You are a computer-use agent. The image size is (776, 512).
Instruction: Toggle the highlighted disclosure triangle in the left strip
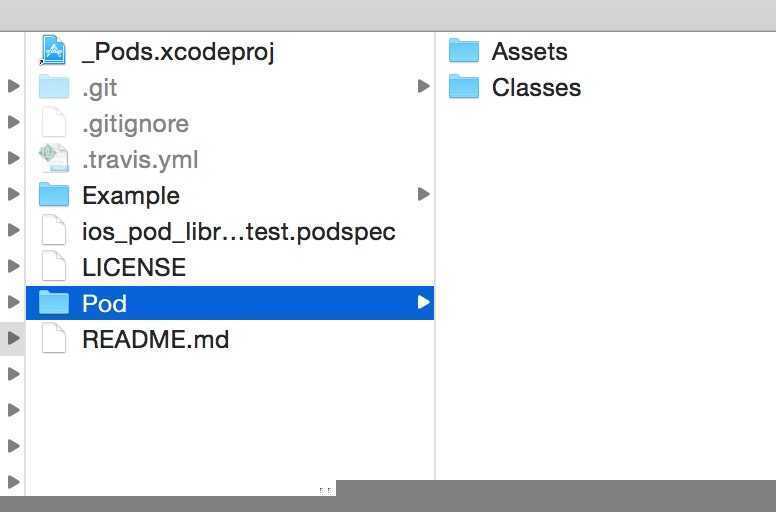13,338
